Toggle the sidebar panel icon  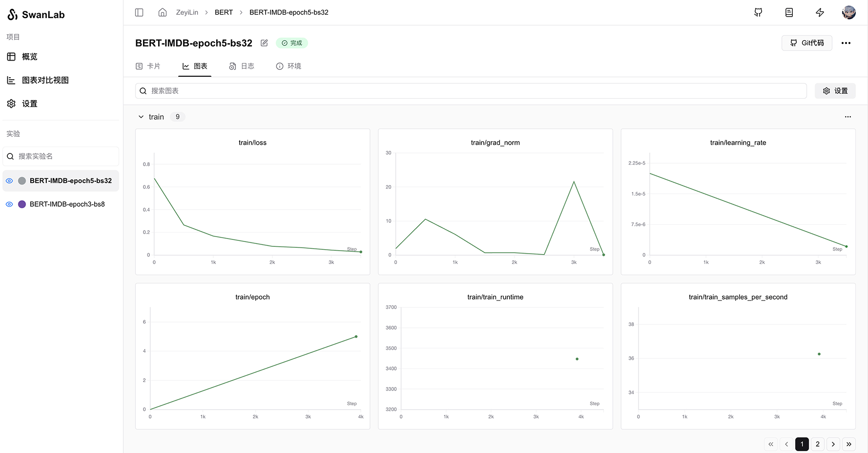click(139, 12)
